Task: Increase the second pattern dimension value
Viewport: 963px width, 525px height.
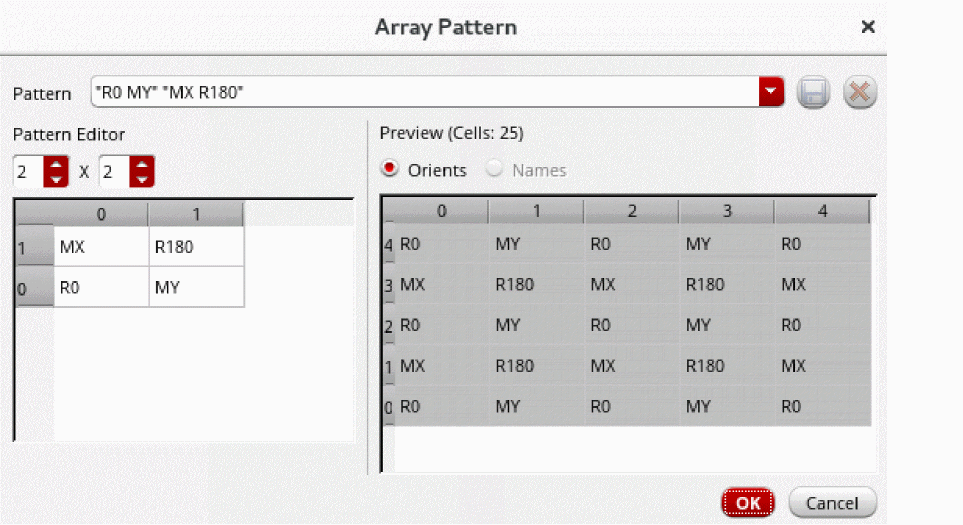Action: [x=143, y=164]
